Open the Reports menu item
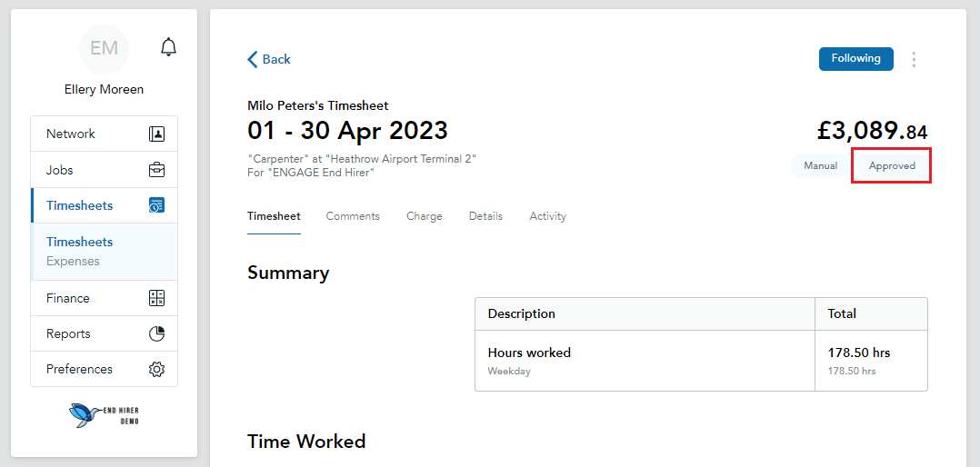Screen dimensions: 980x467 [104, 333]
